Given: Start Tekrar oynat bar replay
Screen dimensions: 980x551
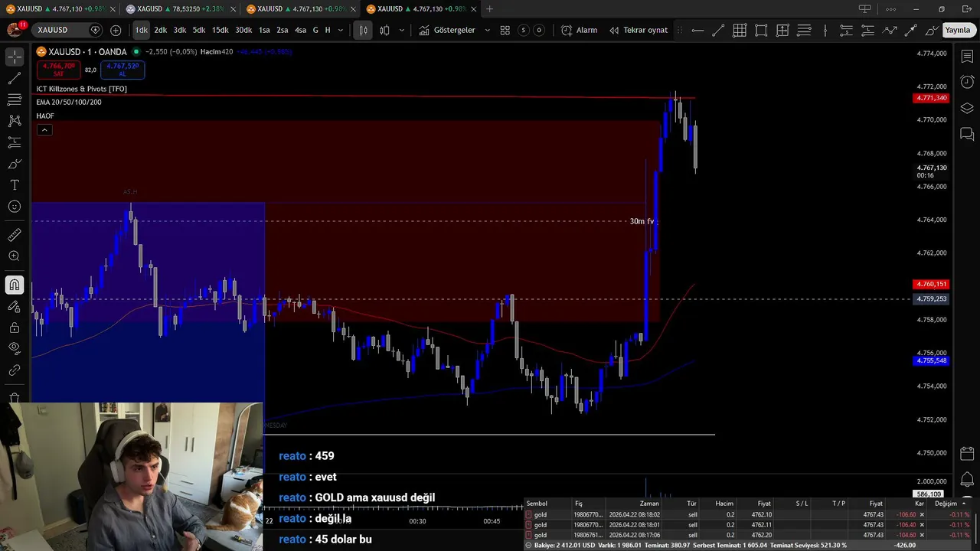Looking at the screenshot, I should click(x=639, y=30).
